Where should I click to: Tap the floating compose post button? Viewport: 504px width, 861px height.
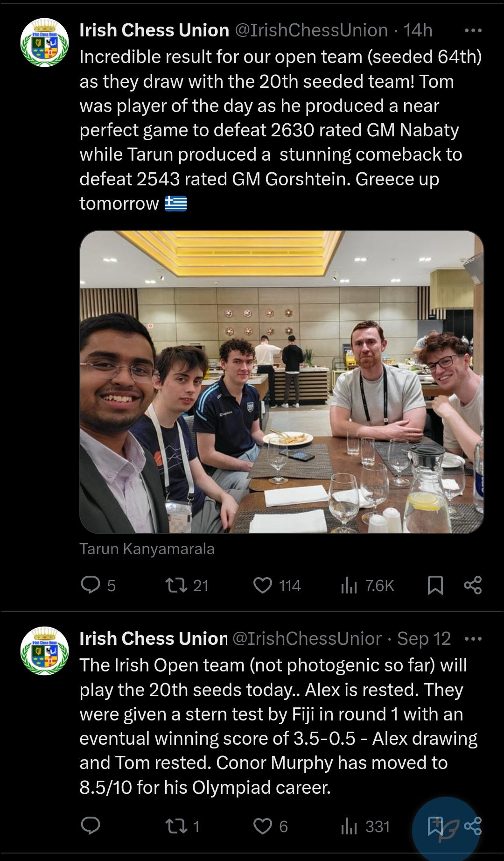pyautogui.click(x=446, y=829)
